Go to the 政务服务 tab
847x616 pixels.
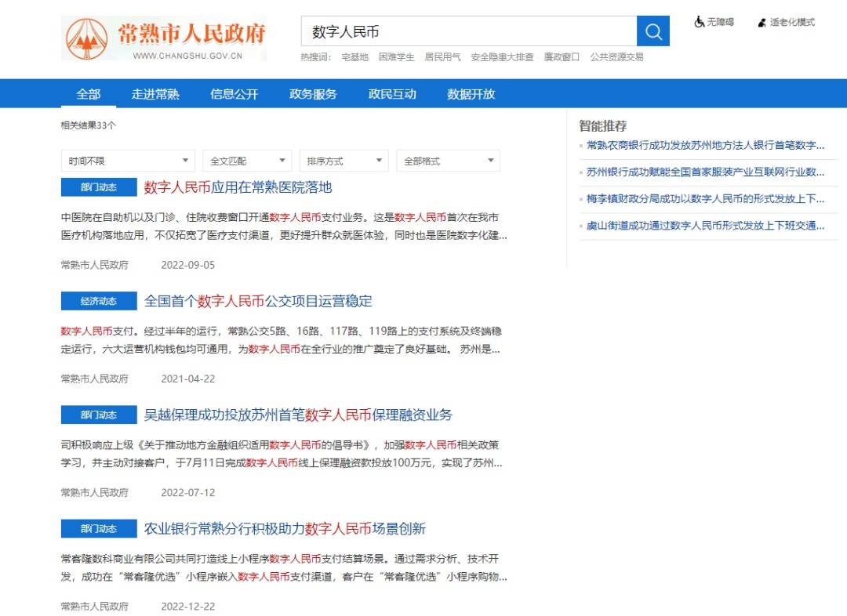pyautogui.click(x=313, y=94)
